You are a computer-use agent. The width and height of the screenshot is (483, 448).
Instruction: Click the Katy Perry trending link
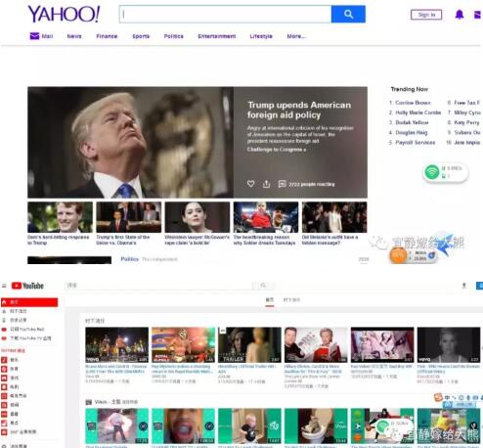[x=466, y=122]
